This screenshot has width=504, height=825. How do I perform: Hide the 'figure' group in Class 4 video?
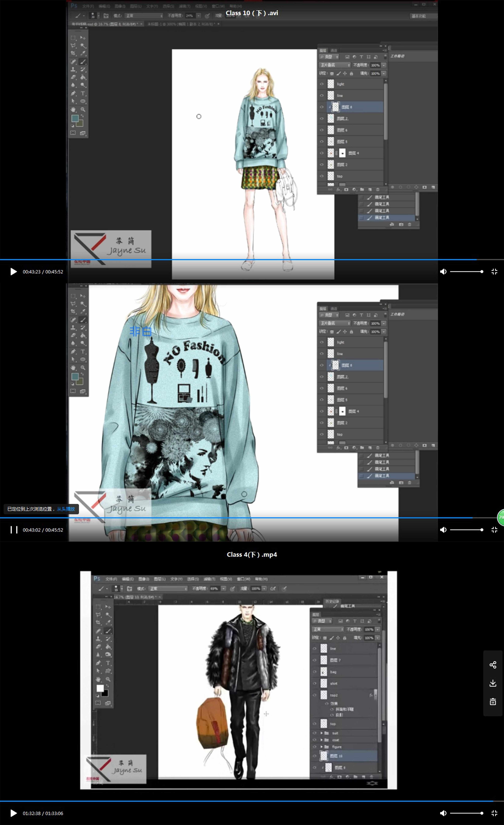(315, 747)
